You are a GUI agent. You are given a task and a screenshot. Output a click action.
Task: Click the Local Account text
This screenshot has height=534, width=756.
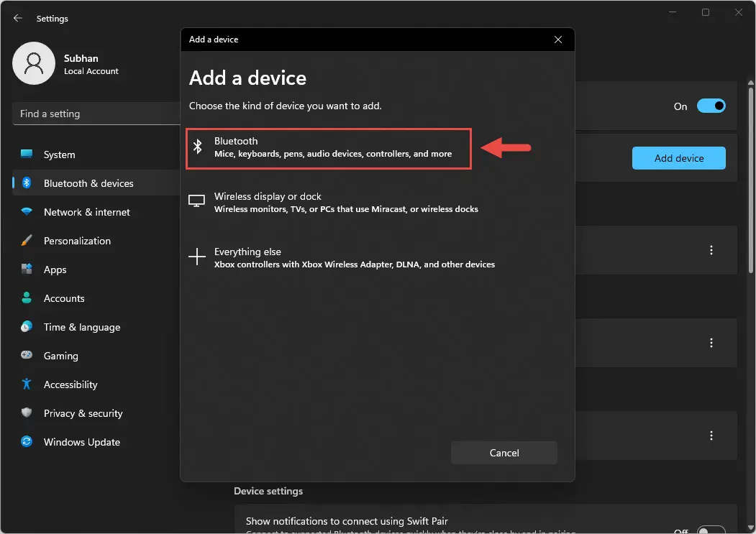point(91,71)
